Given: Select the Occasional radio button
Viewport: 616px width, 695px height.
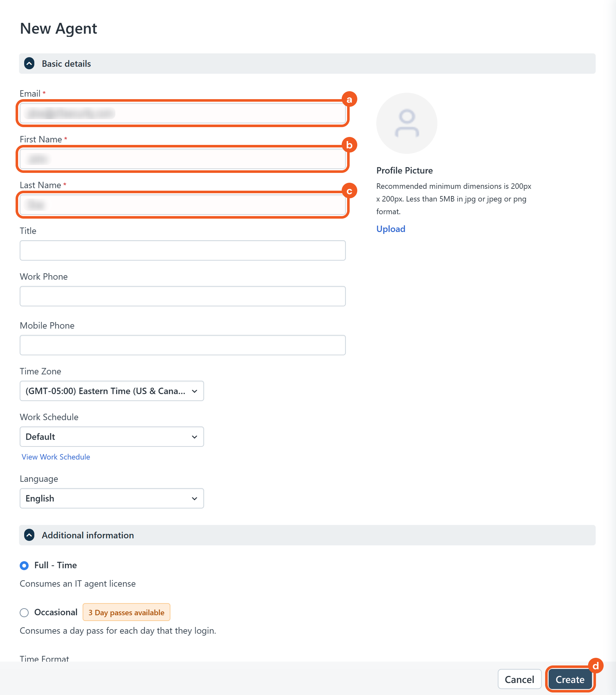Looking at the screenshot, I should pyautogui.click(x=24, y=613).
